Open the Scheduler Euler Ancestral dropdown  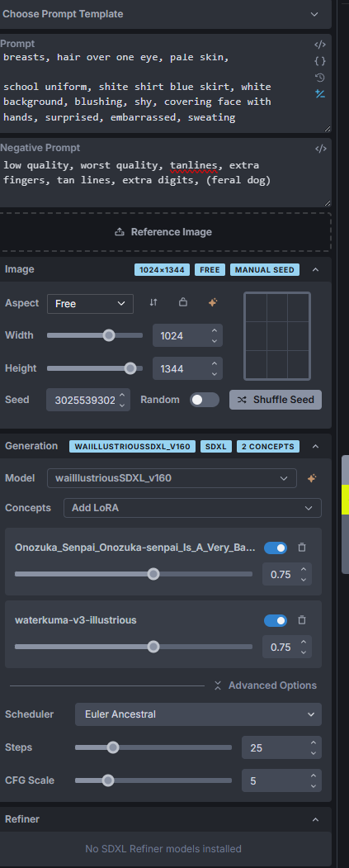[x=198, y=714]
